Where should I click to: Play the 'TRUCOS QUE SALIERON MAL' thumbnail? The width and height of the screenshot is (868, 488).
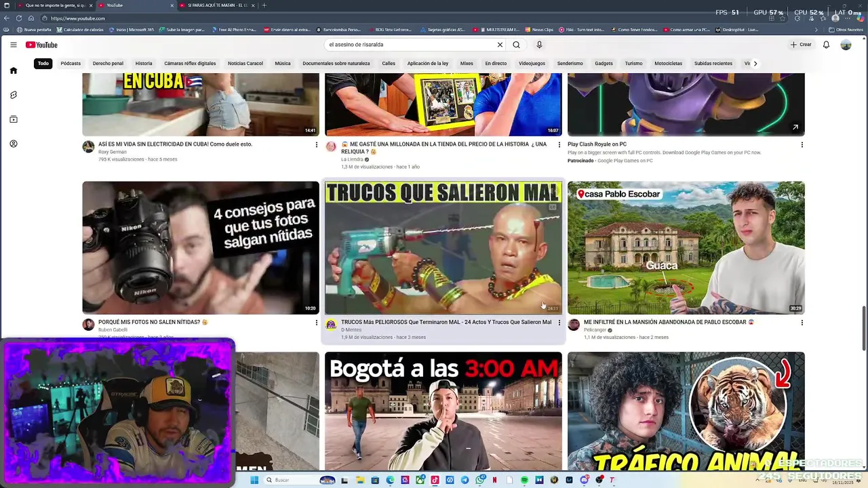coord(443,248)
